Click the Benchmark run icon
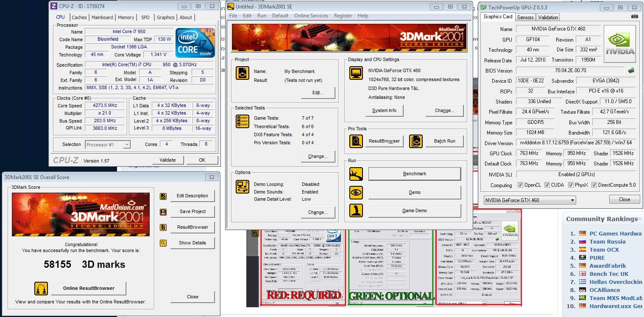644x317 pixels. click(356, 174)
